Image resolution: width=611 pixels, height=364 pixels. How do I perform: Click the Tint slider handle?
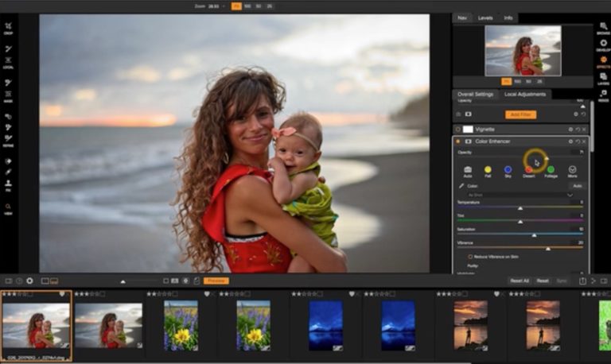click(520, 222)
